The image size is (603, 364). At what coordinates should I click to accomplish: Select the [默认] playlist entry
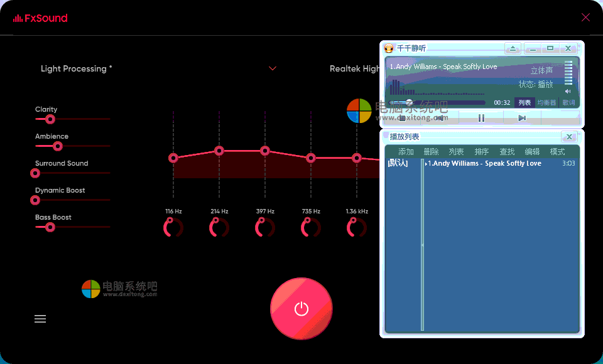point(398,163)
